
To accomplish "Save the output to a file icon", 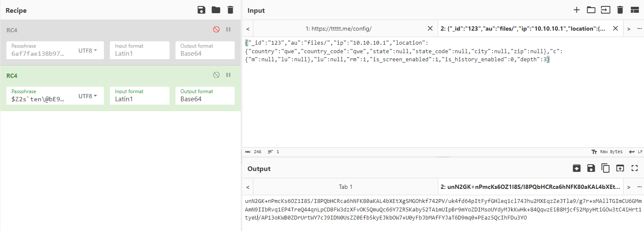I will tap(591, 168).
